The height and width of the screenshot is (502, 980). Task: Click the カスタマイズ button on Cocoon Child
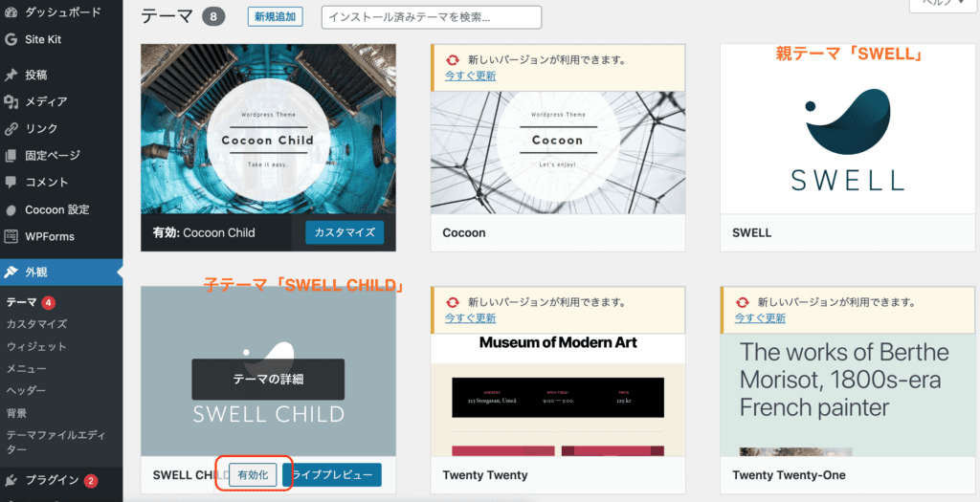(345, 232)
